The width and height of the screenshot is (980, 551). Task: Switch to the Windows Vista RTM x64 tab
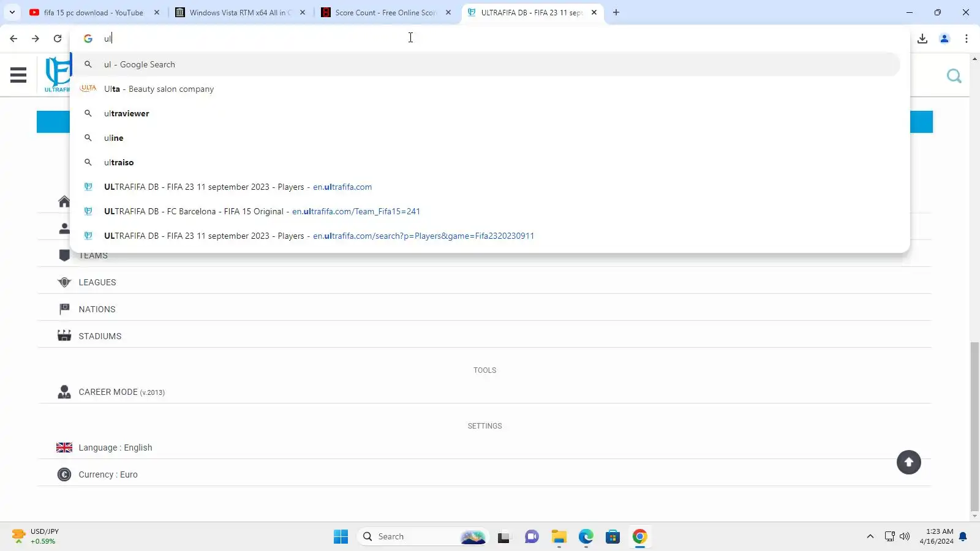pyautogui.click(x=241, y=12)
